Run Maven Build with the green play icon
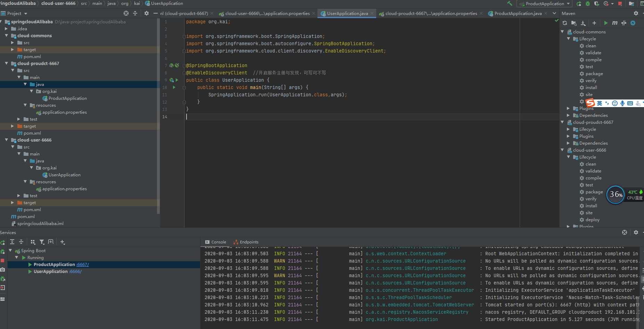 point(606,23)
